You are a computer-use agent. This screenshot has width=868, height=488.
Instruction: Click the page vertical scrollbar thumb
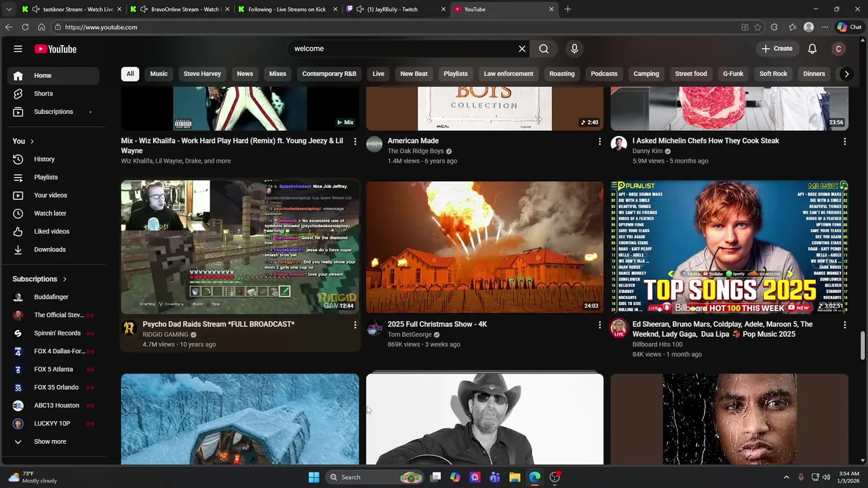pos(863,346)
